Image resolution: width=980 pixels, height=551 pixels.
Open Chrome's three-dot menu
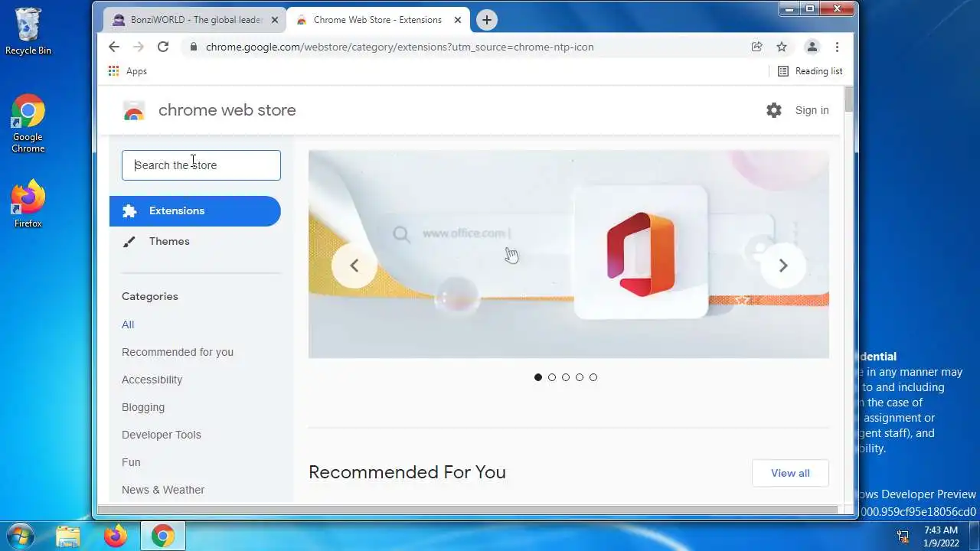pyautogui.click(x=837, y=47)
